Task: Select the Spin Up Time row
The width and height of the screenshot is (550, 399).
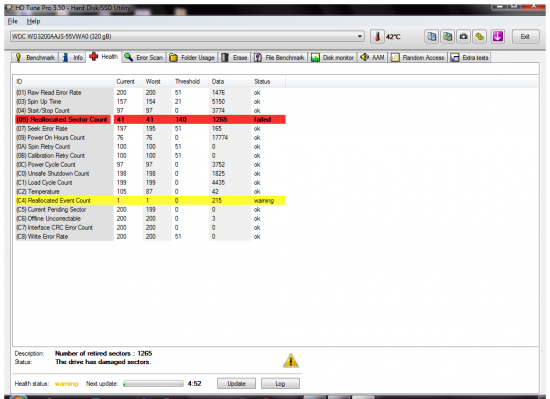Action: (150, 102)
